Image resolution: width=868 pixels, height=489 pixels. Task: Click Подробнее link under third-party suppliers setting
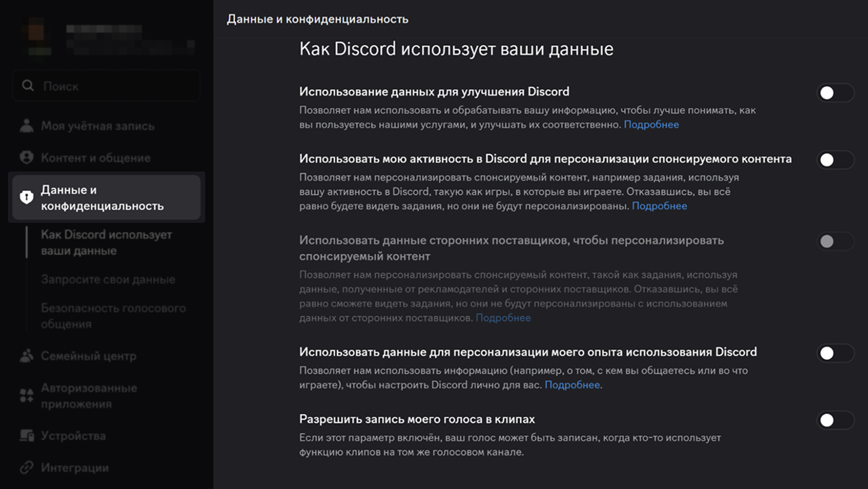point(503,318)
